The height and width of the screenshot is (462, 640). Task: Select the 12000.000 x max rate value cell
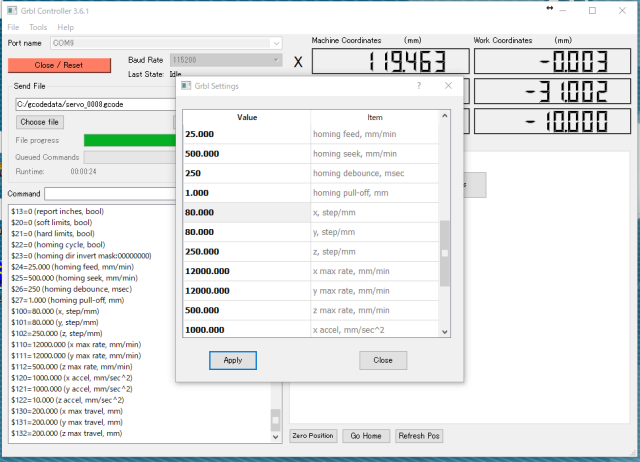[x=247, y=271]
